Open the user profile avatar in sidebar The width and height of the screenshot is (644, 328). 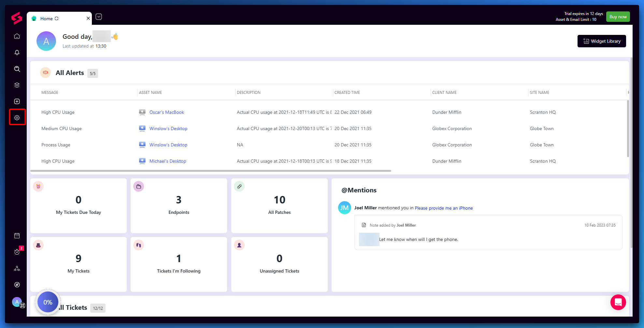(17, 302)
